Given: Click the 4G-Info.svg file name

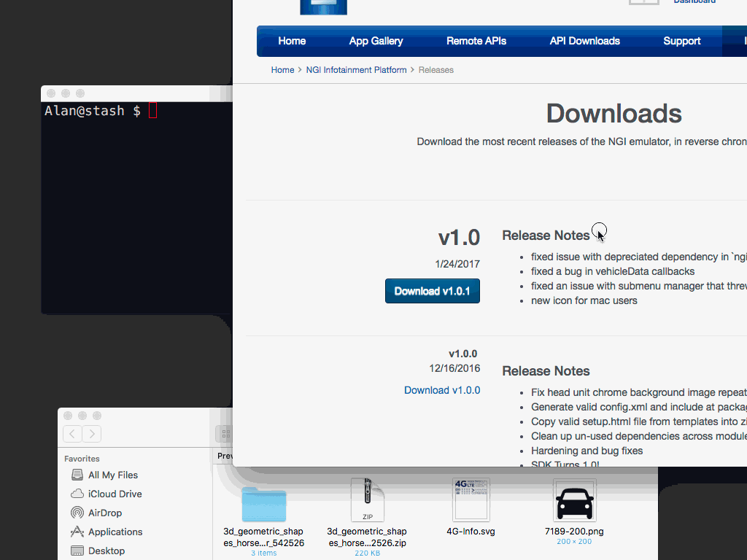Looking at the screenshot, I should (x=471, y=532).
